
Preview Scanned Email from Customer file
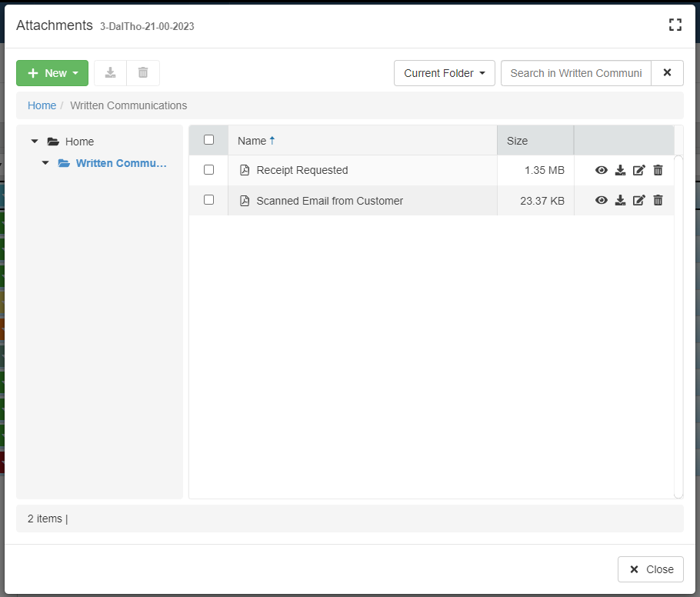602,200
